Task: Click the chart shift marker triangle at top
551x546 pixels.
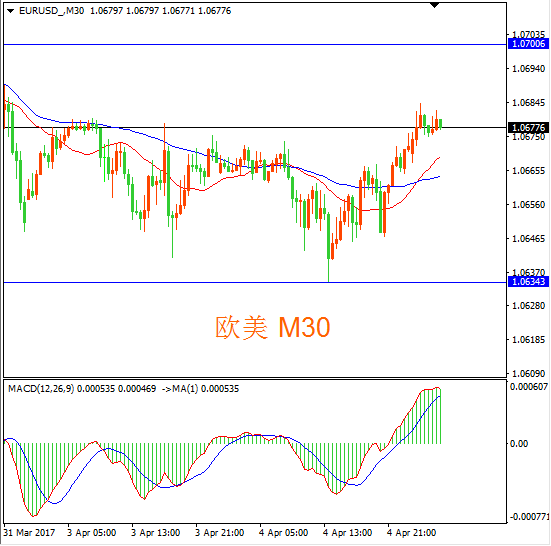Action: (435, 5)
